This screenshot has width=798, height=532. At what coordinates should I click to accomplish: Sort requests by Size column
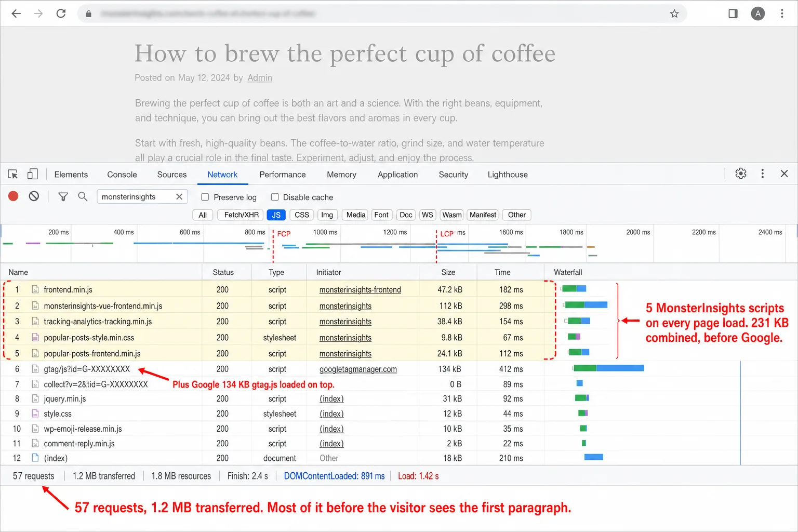click(x=448, y=272)
